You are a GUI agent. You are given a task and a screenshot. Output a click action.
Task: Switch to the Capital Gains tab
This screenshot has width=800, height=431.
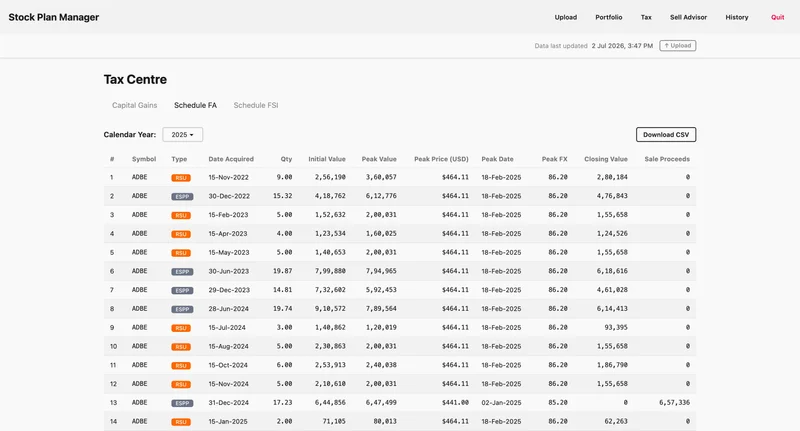(x=135, y=105)
